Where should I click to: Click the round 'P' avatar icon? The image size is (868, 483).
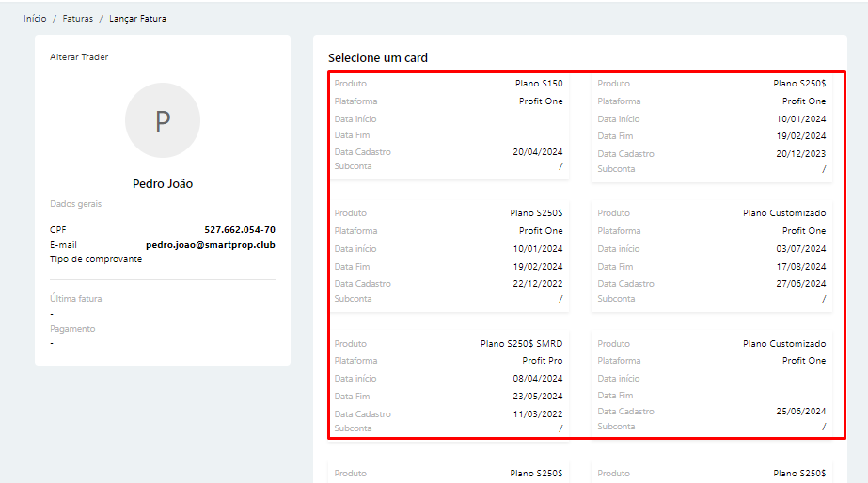pos(163,120)
